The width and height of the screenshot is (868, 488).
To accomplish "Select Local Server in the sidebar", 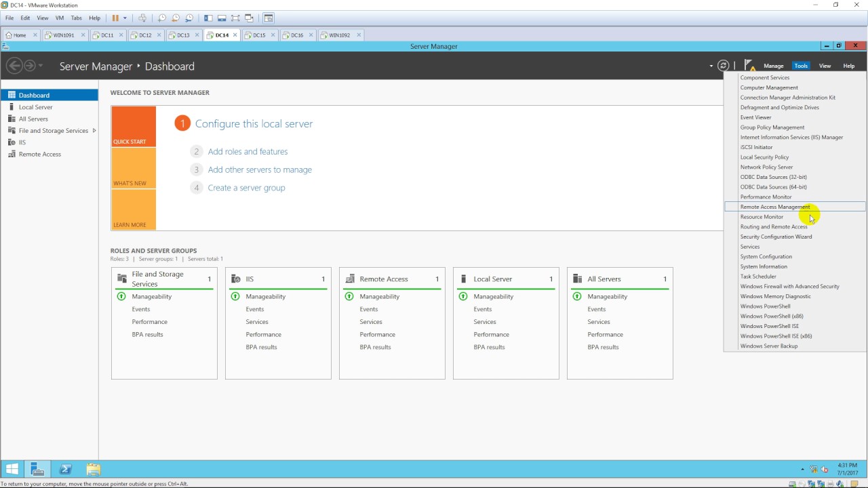I will pyautogui.click(x=50, y=107).
